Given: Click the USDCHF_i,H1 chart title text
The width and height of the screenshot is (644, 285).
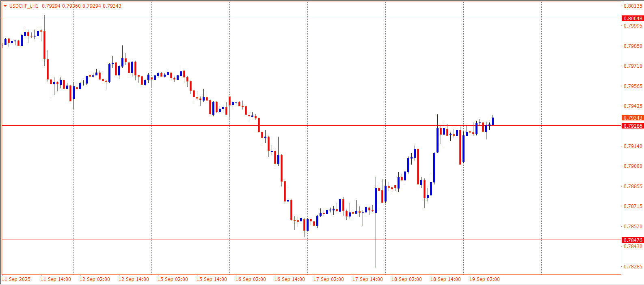Looking at the screenshot, I should (x=24, y=6).
